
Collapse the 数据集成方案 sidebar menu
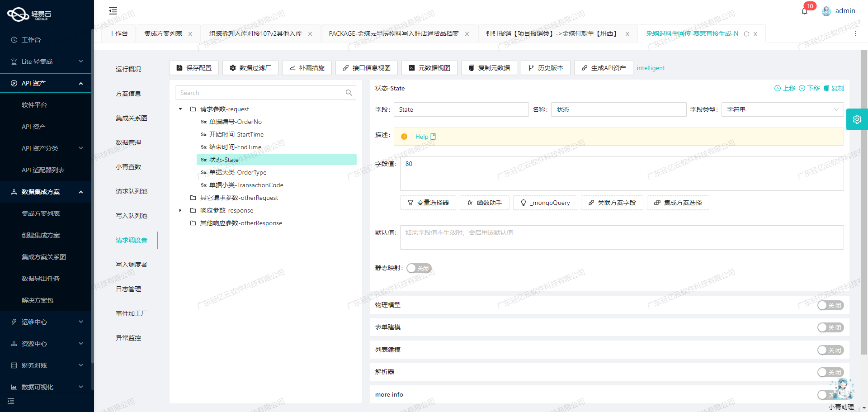pyautogui.click(x=81, y=192)
